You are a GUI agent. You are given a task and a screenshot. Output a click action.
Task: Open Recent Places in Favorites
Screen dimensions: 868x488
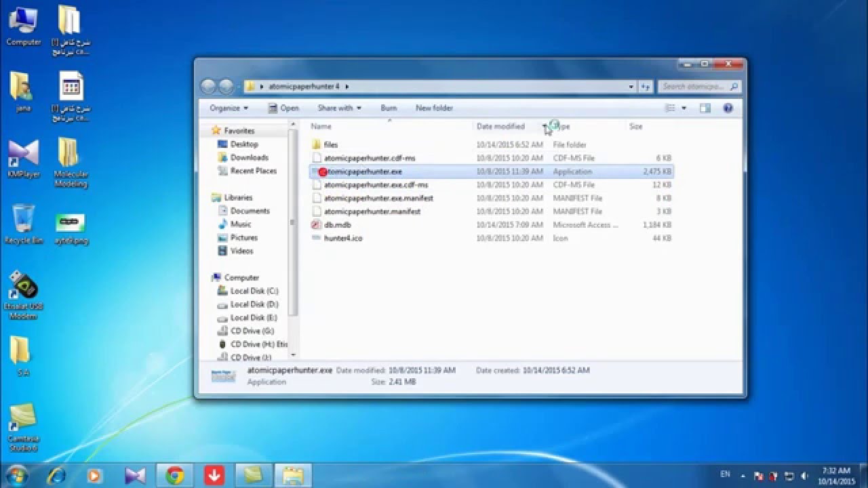[x=253, y=171]
